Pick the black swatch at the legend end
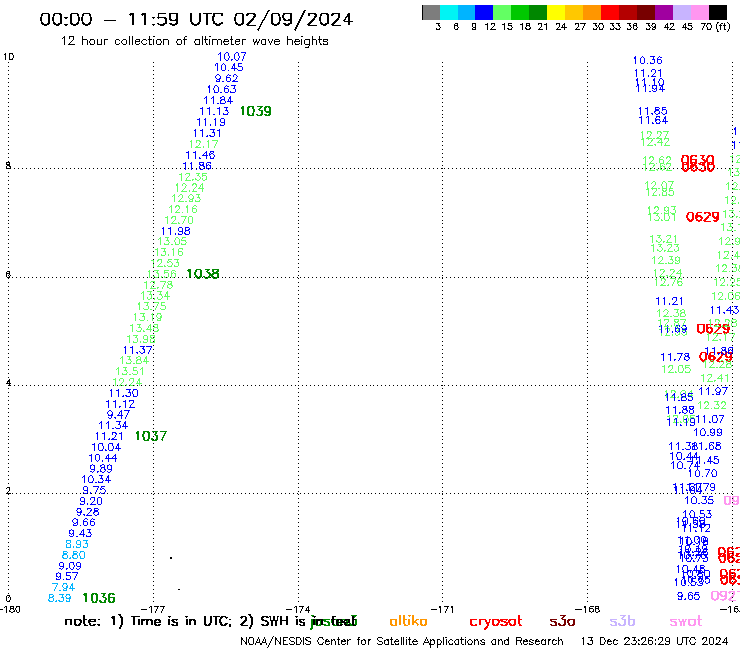Image resolution: width=740 pixels, height=650 pixels. pos(718,12)
